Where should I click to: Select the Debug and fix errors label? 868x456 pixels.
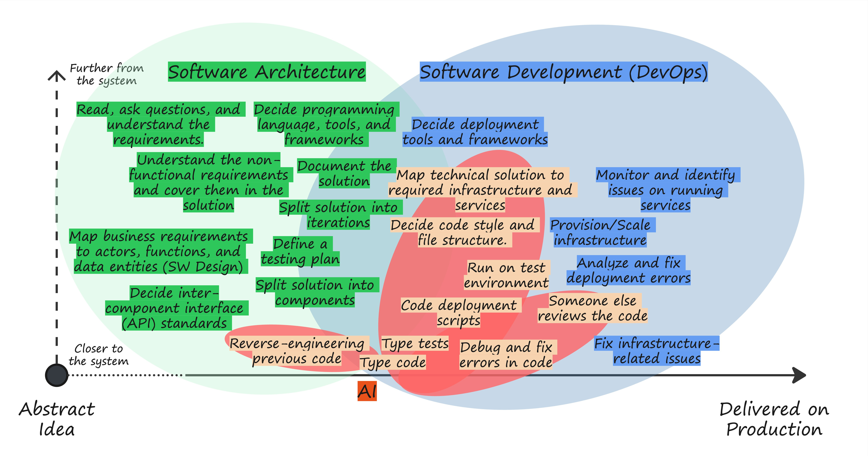(506, 354)
